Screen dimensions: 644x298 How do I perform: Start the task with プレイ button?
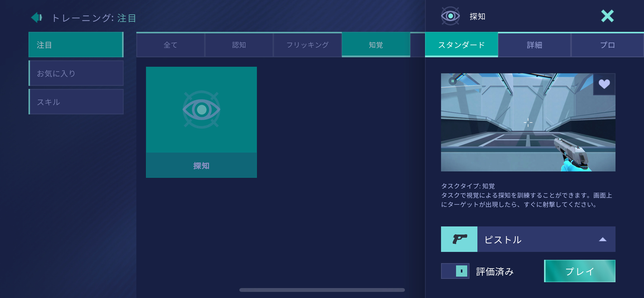coord(580,271)
